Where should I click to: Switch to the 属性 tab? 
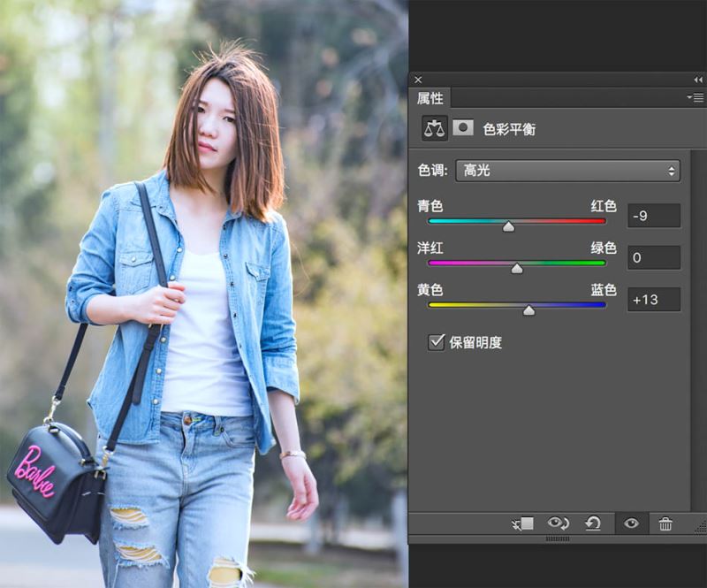(x=430, y=98)
